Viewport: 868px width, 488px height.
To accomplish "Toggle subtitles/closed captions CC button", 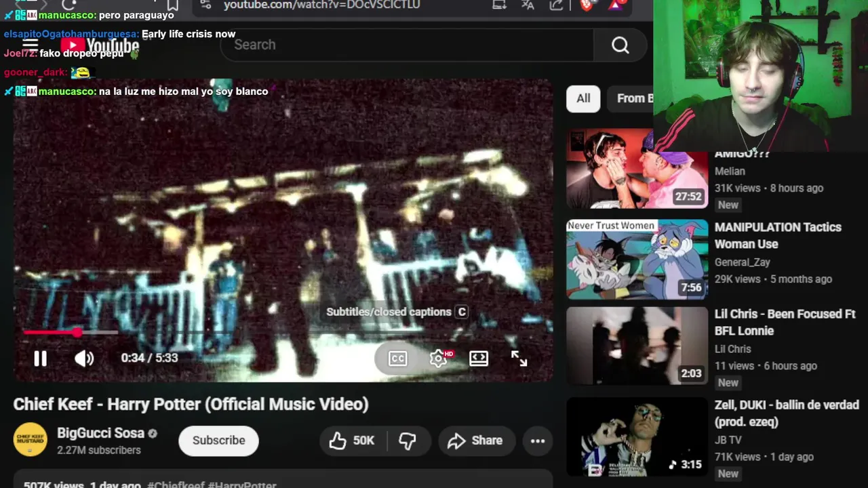I will (x=397, y=359).
